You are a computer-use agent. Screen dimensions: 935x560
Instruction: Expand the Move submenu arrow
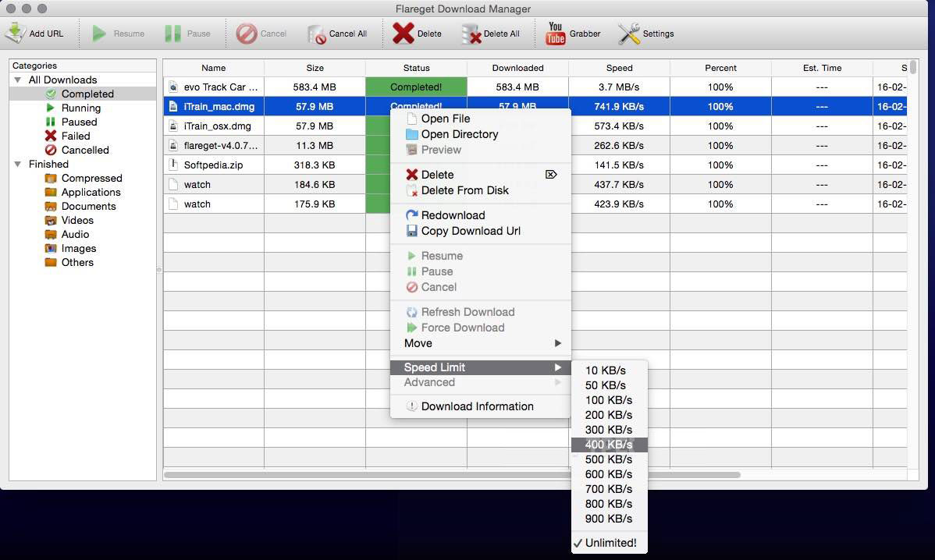(557, 343)
